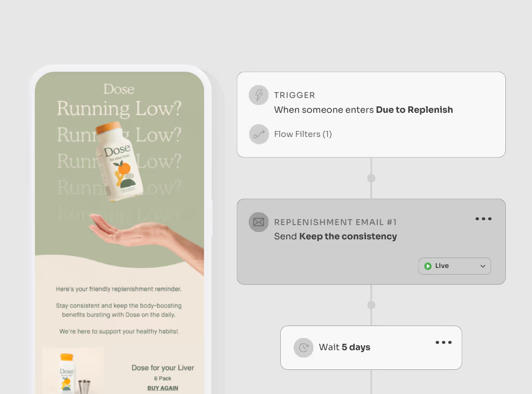
Task: Open the Live status dropdown
Action: click(x=455, y=266)
